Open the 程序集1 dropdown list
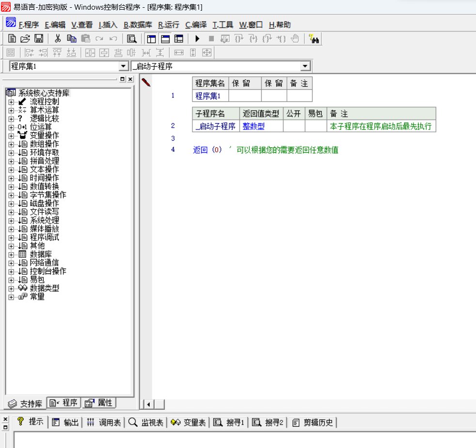Viewport: 476px width, 448px height. coord(123,66)
